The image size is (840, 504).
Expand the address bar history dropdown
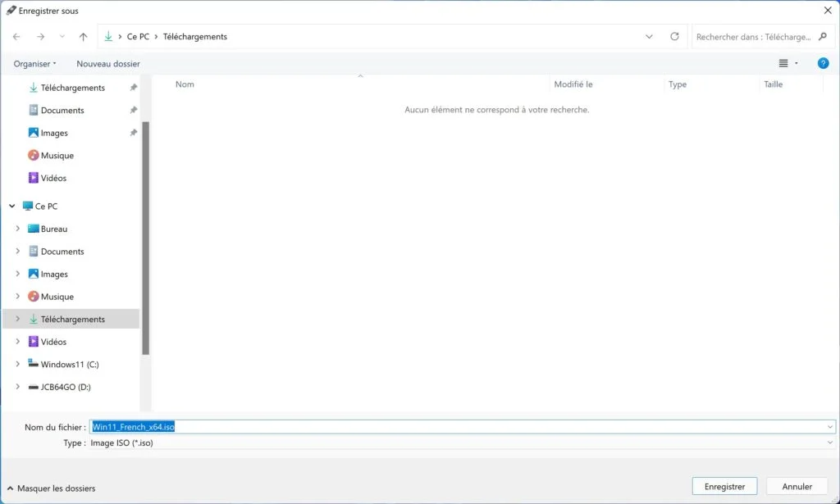[x=649, y=36]
